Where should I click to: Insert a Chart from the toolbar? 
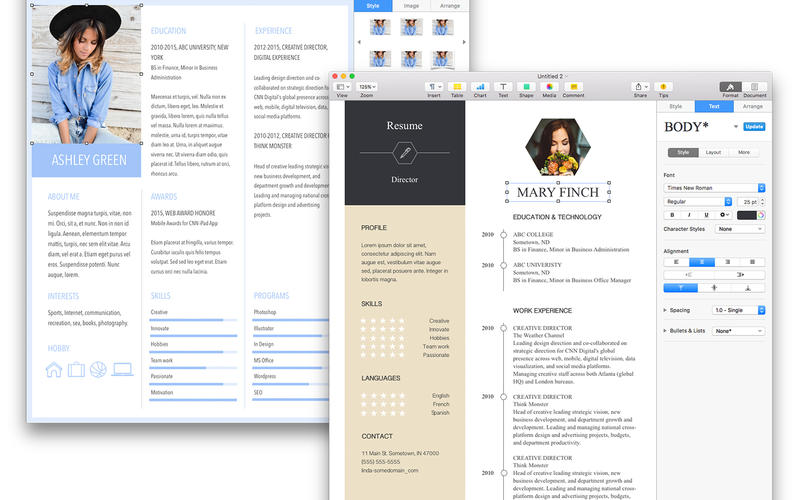[x=480, y=87]
